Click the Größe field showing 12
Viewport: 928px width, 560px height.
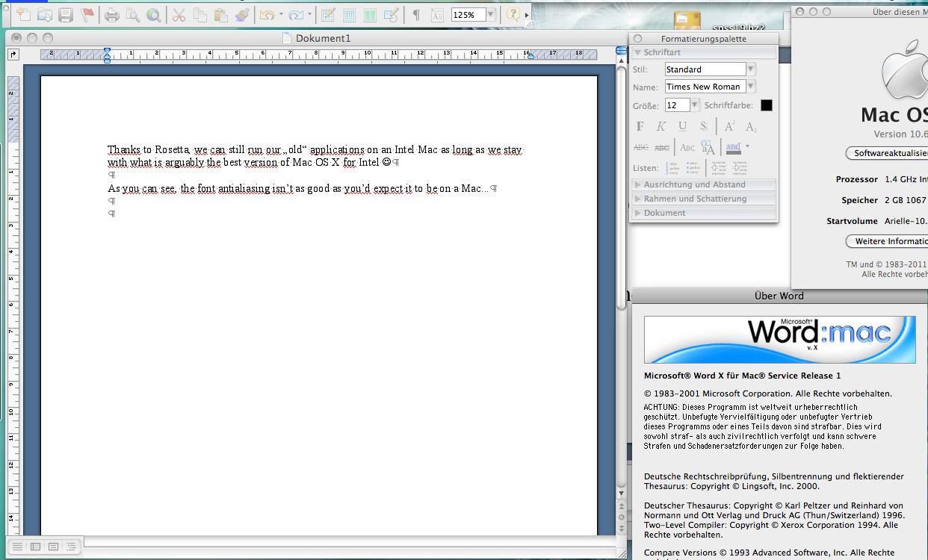point(678,105)
